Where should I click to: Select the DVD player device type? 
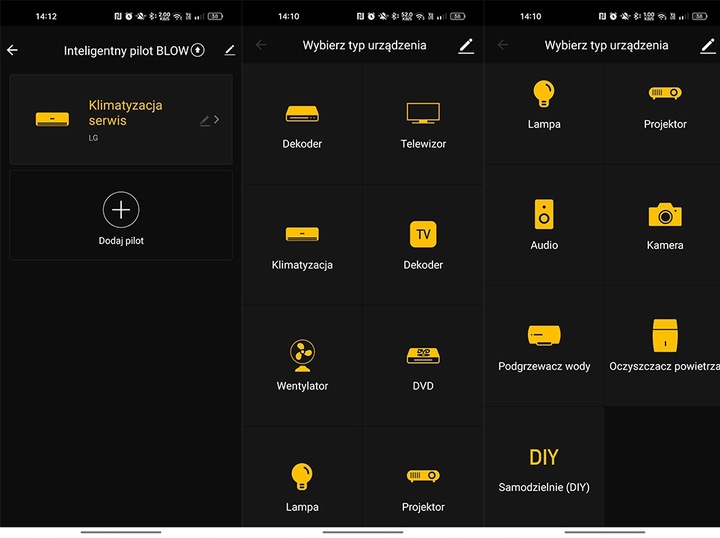click(x=423, y=365)
